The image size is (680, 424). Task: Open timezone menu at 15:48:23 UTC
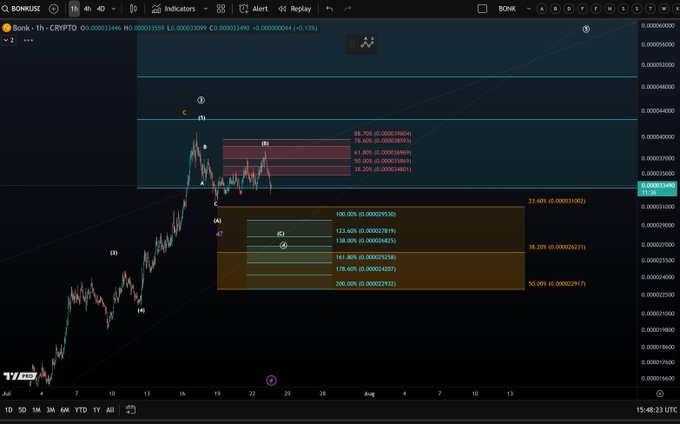click(x=656, y=410)
